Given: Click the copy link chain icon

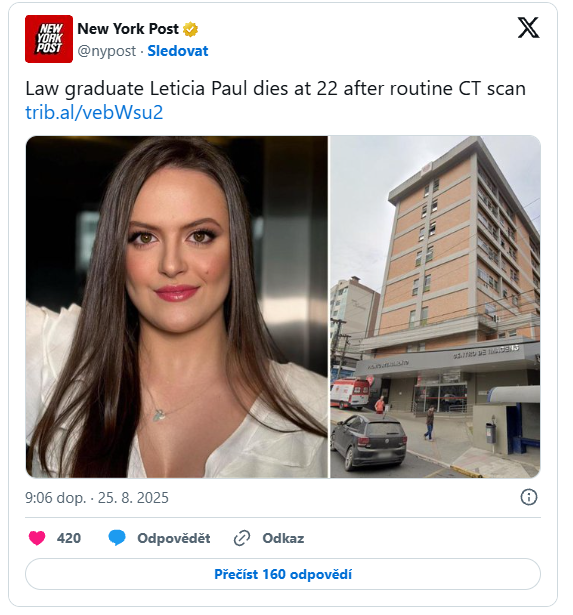Looking at the screenshot, I should click(x=242, y=538).
